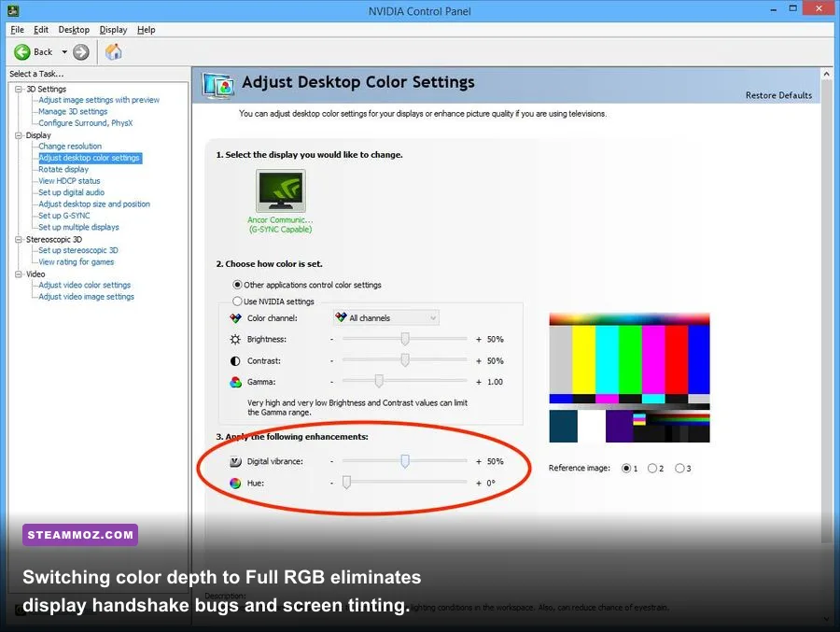Click the Contrast slider thumb
Image resolution: width=840 pixels, height=632 pixels.
point(405,360)
